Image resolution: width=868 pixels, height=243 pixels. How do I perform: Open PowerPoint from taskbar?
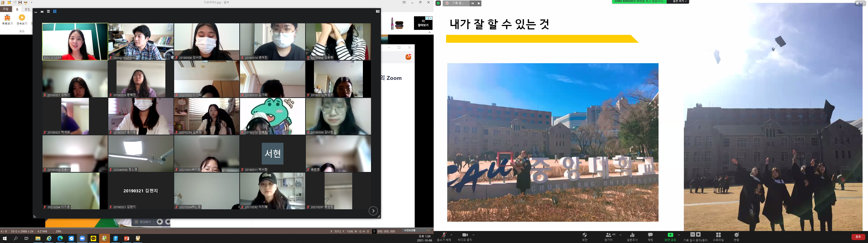pos(127,238)
